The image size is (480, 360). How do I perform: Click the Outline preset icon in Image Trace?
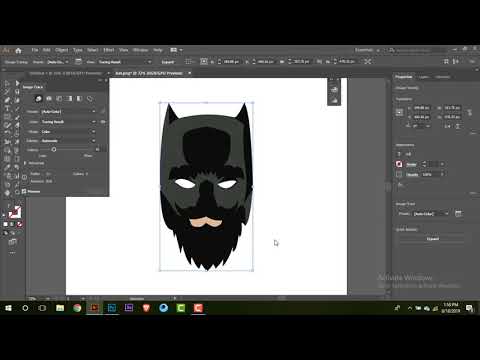pos(90,99)
